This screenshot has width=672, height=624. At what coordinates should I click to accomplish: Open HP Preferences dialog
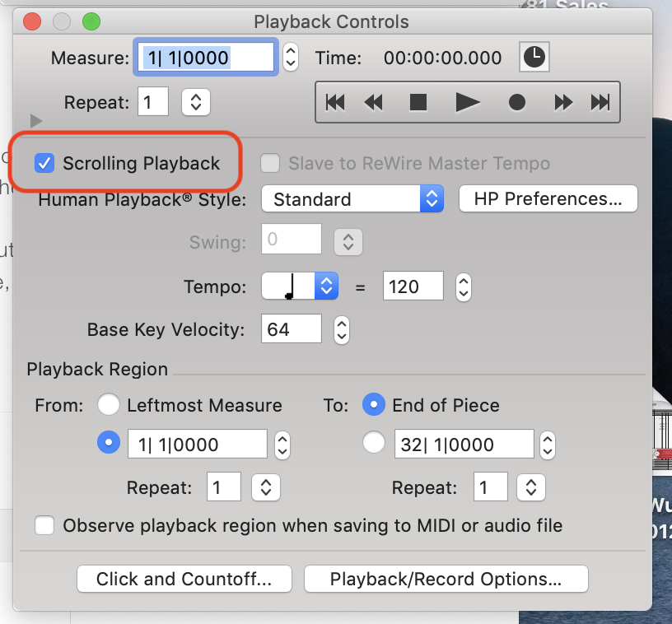tap(548, 199)
